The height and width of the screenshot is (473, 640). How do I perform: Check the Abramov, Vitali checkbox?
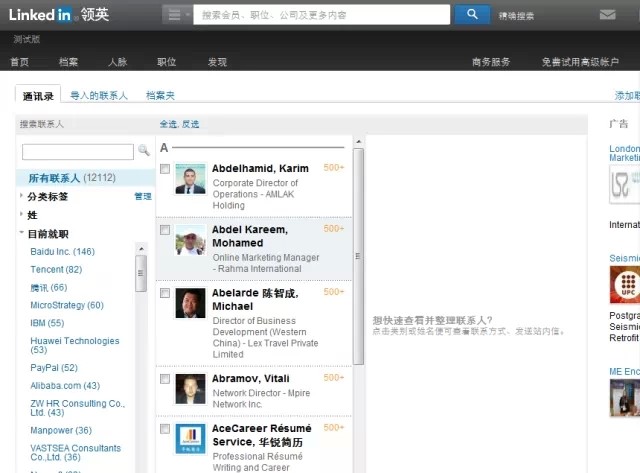click(x=165, y=379)
